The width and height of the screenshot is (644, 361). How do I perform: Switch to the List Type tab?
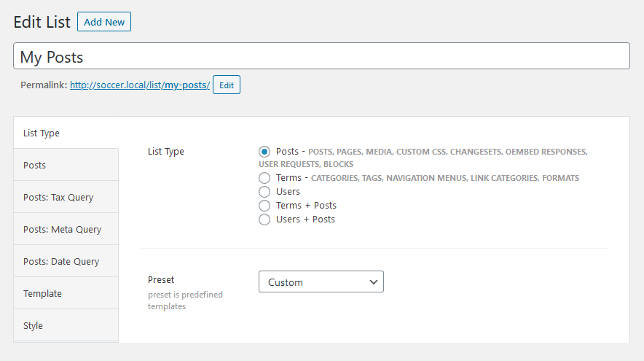point(66,133)
